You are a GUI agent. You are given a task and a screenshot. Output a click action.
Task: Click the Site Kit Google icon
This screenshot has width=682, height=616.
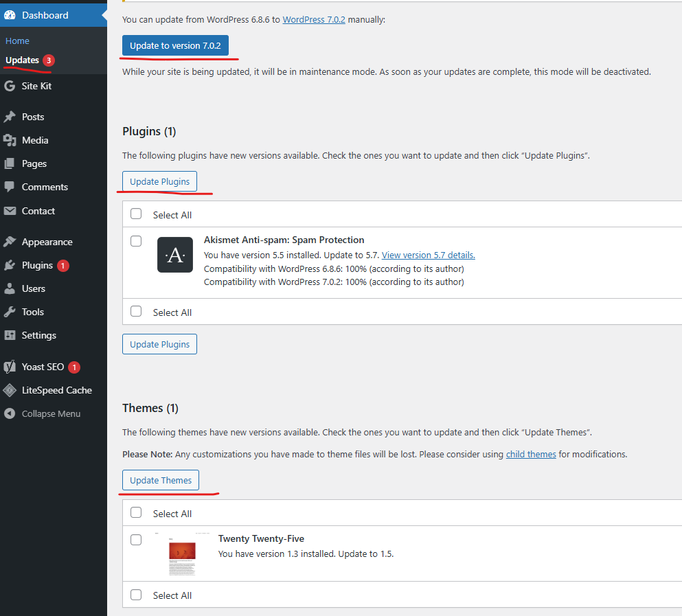(10, 86)
